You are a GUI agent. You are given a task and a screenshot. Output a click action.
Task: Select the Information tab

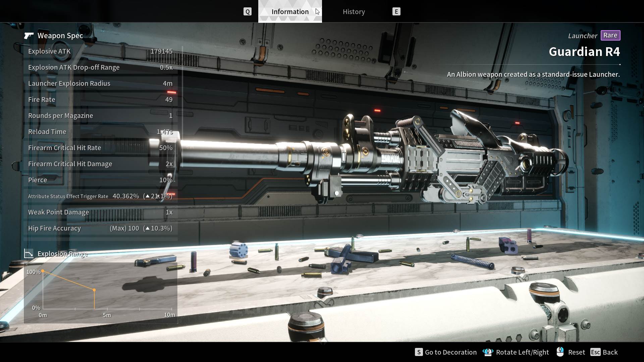pyautogui.click(x=290, y=12)
